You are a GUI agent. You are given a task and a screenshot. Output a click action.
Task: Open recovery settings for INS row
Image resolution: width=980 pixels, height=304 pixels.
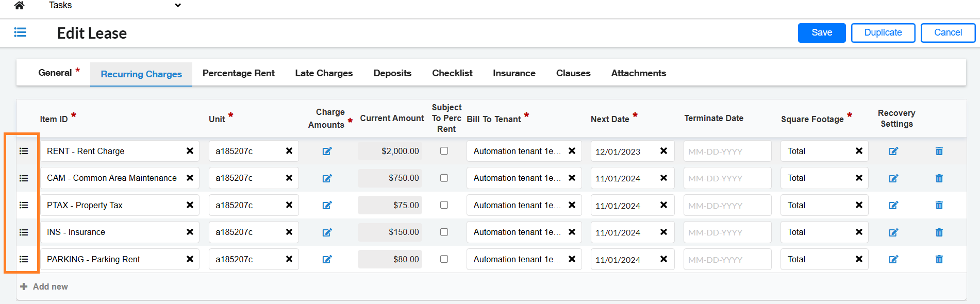click(x=893, y=232)
